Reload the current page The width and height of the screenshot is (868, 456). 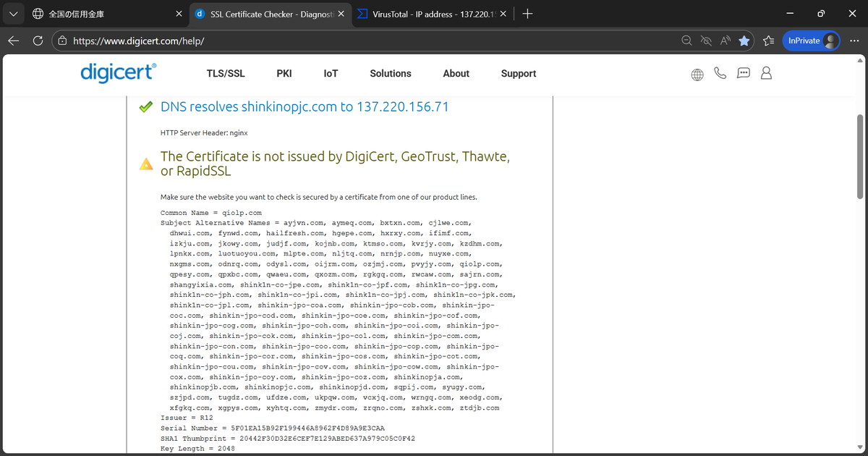tap(38, 41)
